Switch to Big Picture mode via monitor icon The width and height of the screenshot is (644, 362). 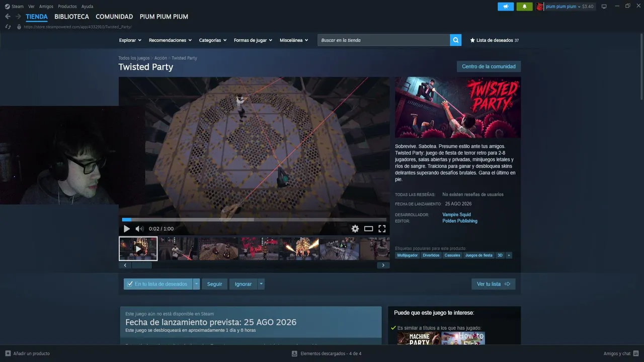[x=604, y=7]
